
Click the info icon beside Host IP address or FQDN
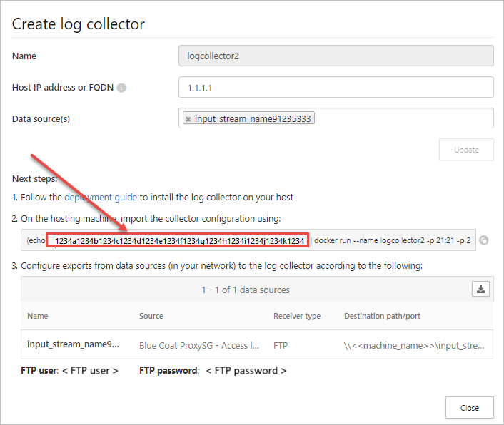pos(121,88)
